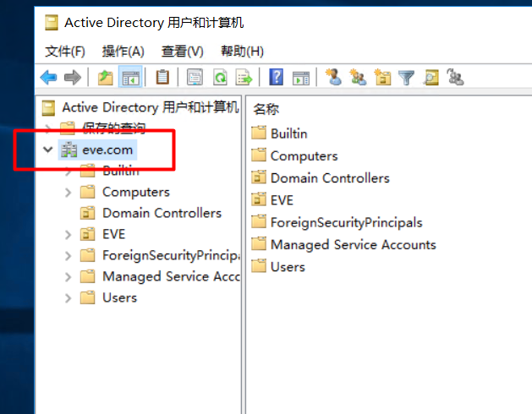The width and height of the screenshot is (532, 414).
Task: Select Users in the left tree
Action: 120,297
